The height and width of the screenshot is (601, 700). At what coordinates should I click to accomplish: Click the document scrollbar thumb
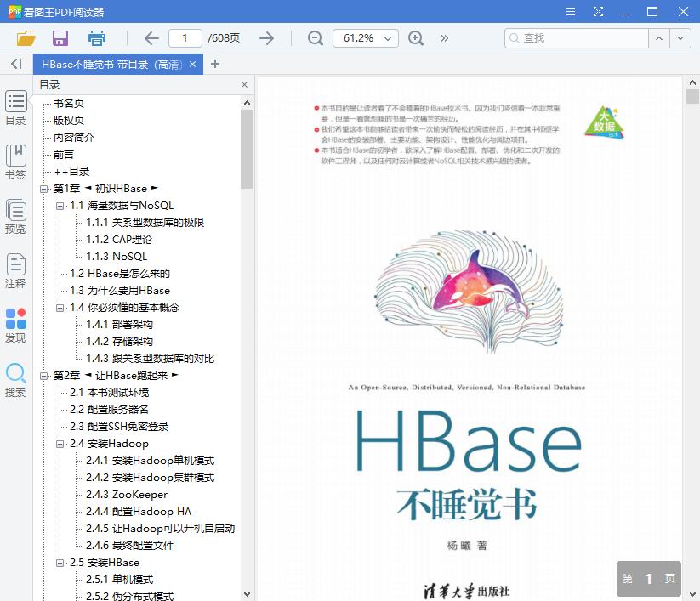[x=693, y=96]
